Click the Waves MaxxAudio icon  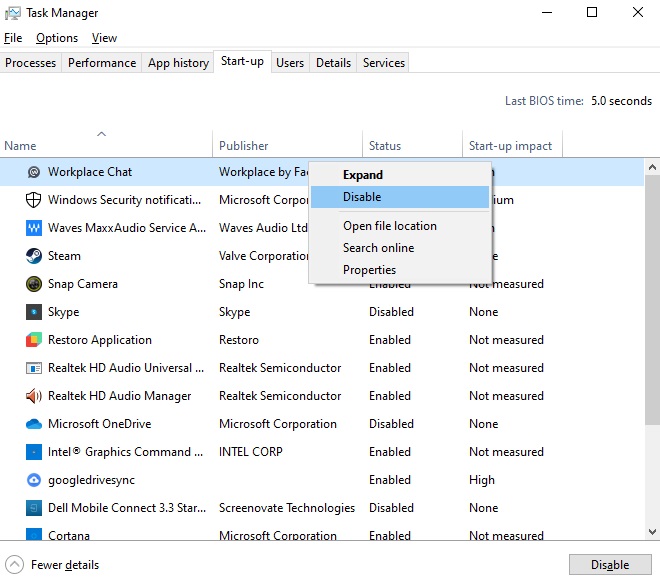(x=34, y=228)
